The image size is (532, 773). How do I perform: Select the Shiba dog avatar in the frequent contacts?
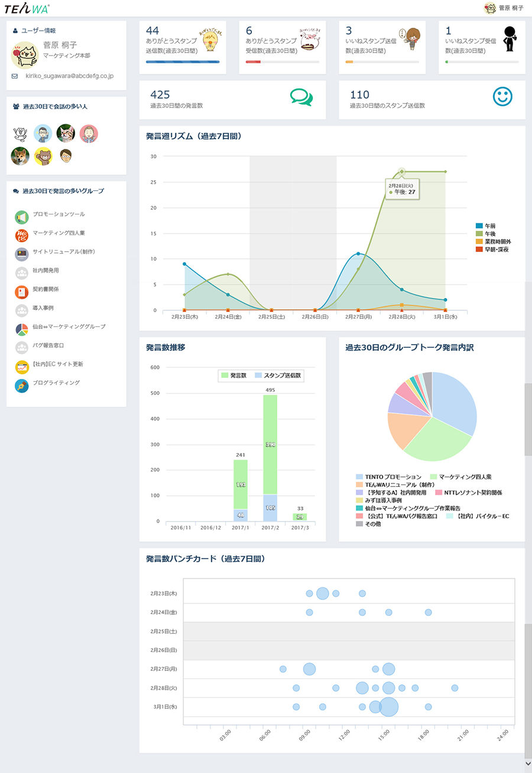coord(20,156)
